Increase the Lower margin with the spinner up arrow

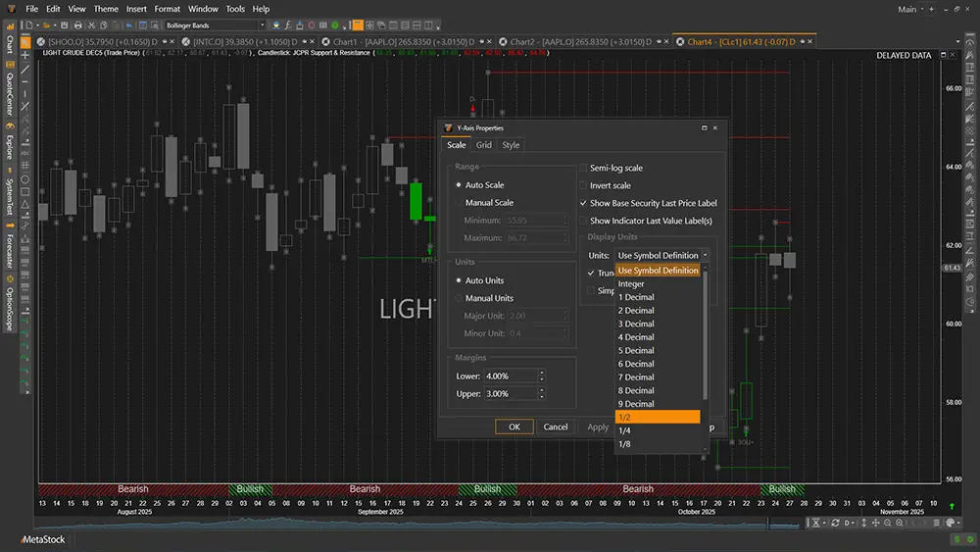point(541,372)
